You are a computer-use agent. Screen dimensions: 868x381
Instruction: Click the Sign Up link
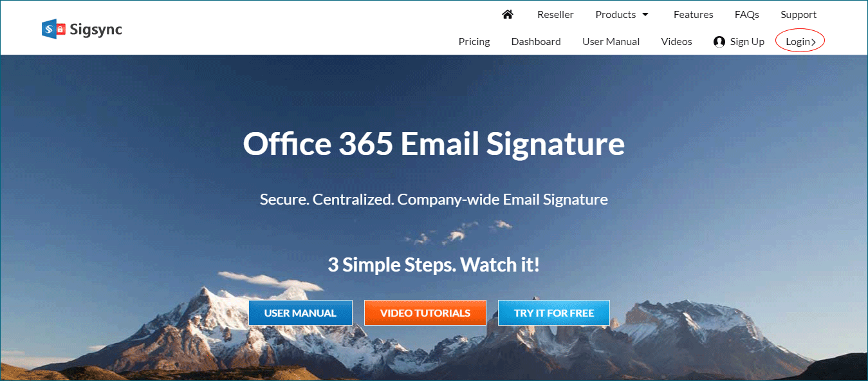(x=747, y=41)
